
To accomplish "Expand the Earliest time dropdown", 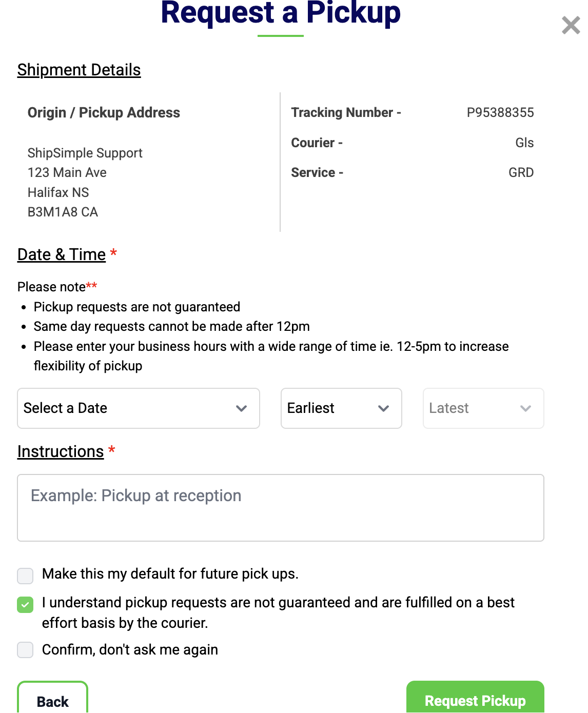I will click(x=341, y=408).
